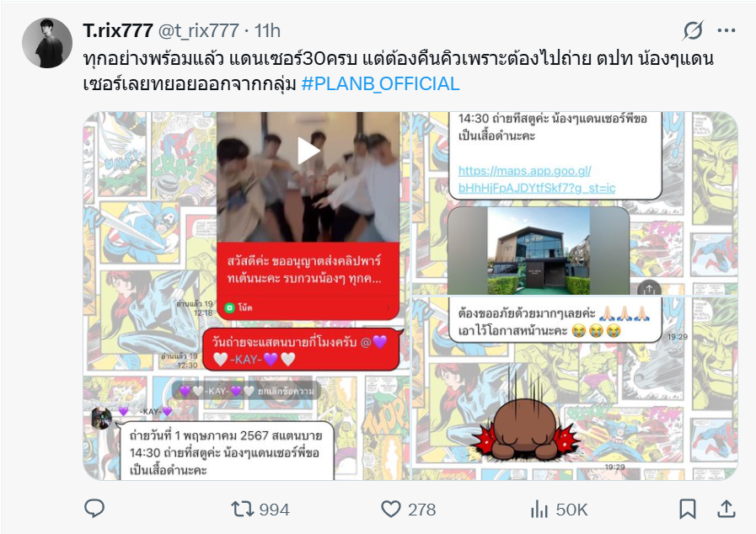Screen dimensions: 756x534
Task: Click the Grok slash-circle icon
Action: coord(693,30)
